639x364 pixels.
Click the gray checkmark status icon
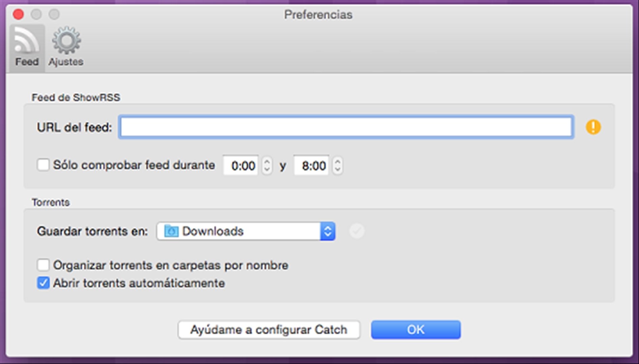click(x=357, y=231)
